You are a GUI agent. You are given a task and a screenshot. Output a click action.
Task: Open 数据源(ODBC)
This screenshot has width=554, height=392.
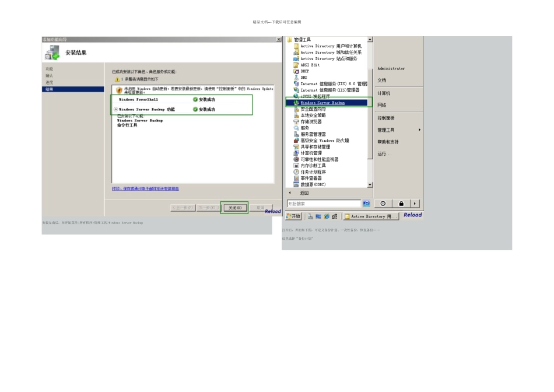(x=310, y=184)
